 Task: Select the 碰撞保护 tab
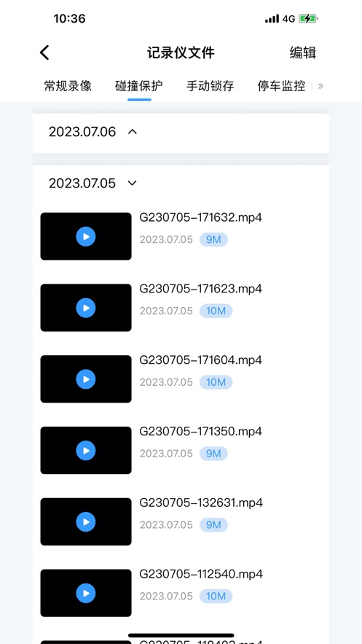(139, 86)
